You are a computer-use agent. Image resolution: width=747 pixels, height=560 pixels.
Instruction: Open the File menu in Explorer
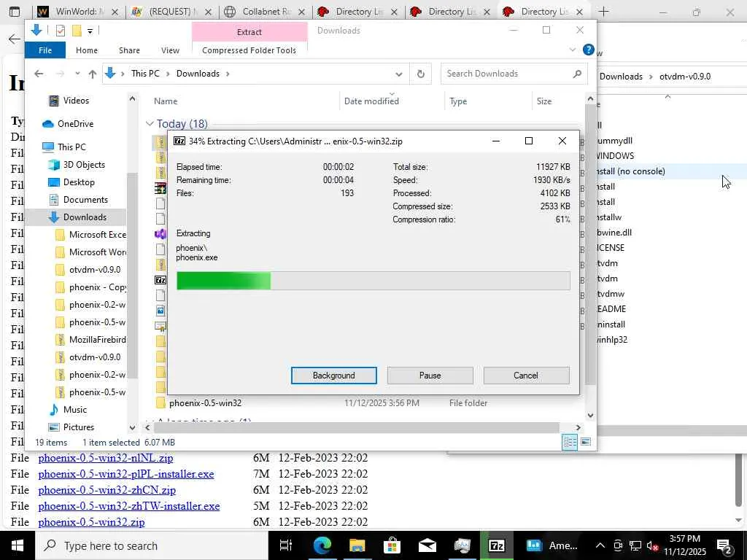click(44, 50)
